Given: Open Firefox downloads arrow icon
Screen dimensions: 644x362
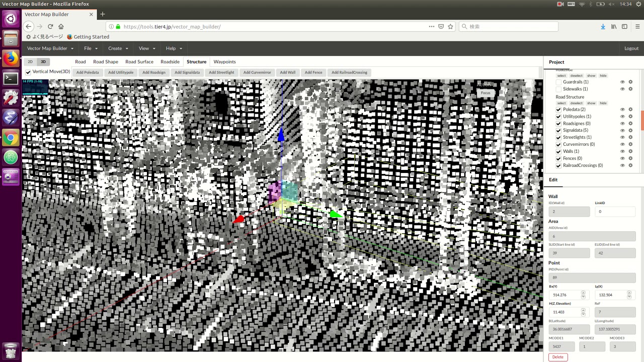Looking at the screenshot, I should pyautogui.click(x=603, y=27).
